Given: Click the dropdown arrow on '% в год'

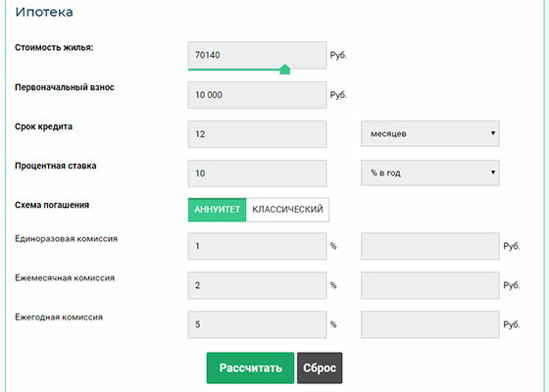Looking at the screenshot, I should [x=493, y=172].
